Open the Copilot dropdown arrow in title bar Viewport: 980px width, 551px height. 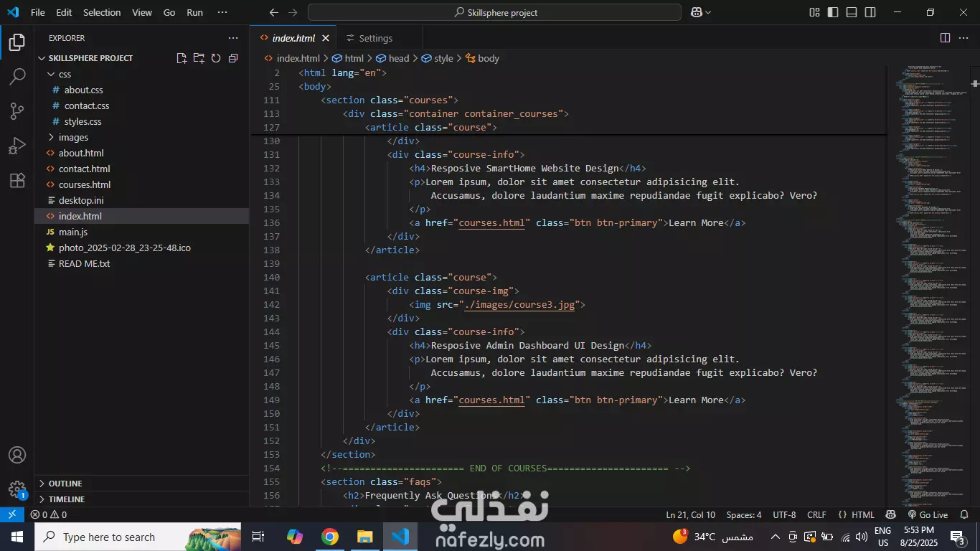tap(708, 12)
